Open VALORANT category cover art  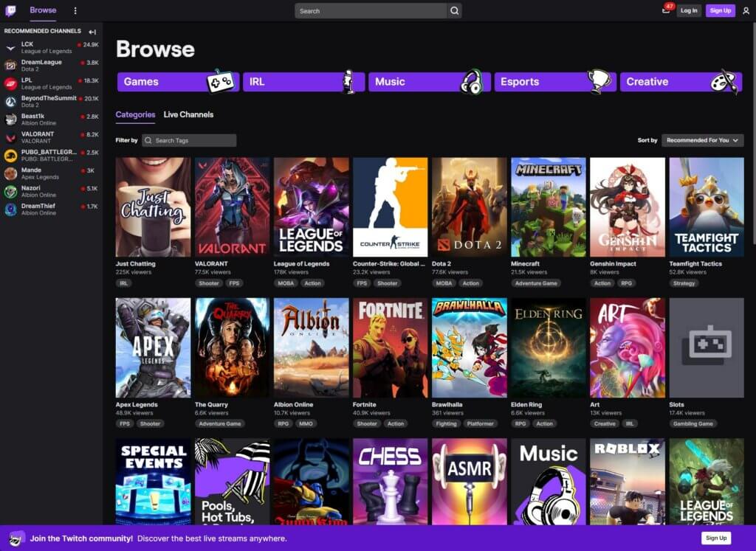pos(232,207)
